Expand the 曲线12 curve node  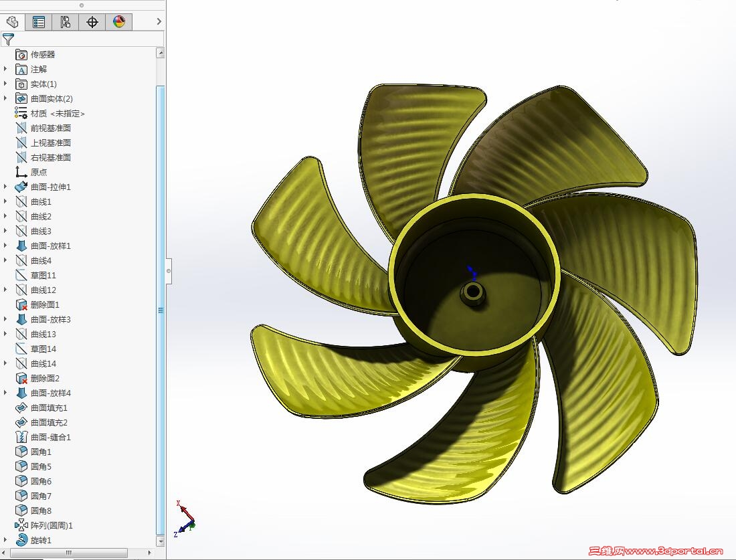5,290
